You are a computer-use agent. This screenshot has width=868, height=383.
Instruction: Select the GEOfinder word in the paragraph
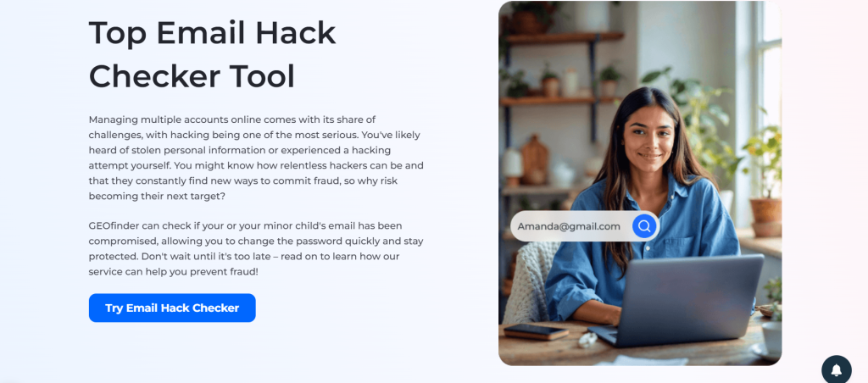point(114,225)
